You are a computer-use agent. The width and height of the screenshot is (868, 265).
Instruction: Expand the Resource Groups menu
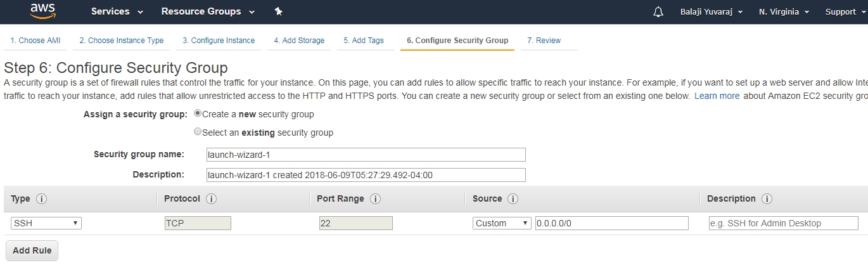pyautogui.click(x=208, y=11)
